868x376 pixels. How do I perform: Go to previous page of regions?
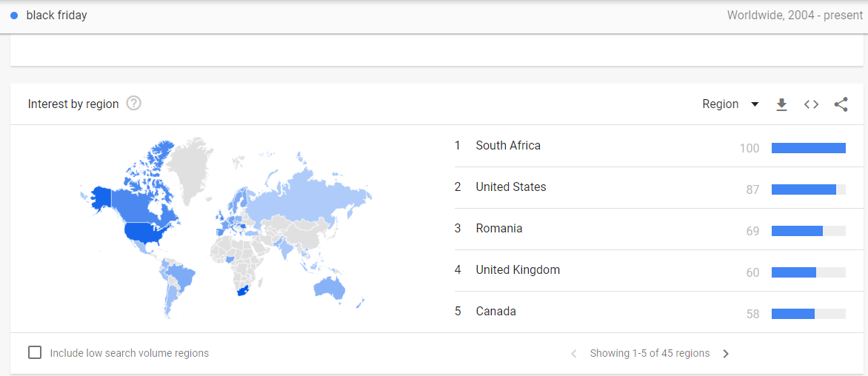[574, 354]
